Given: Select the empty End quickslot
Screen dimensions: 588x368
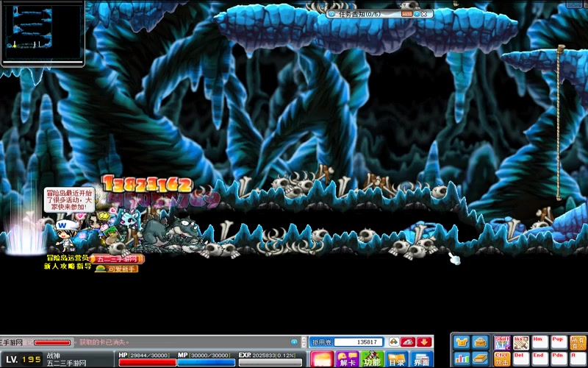Looking at the screenshot, I should point(540,359).
